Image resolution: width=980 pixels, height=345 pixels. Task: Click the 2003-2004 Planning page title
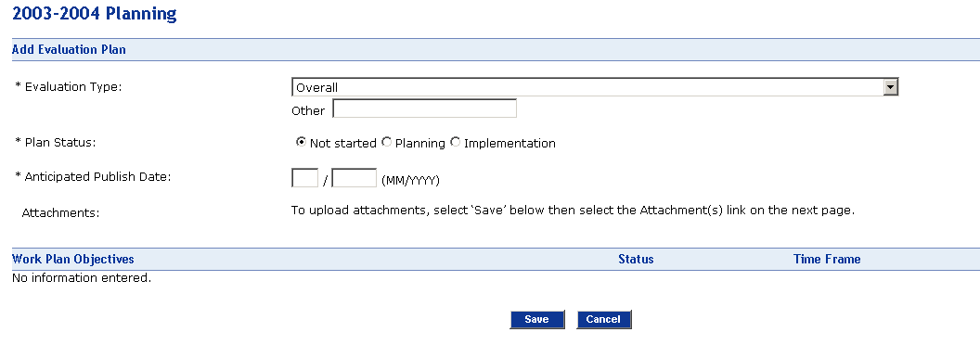pyautogui.click(x=95, y=13)
